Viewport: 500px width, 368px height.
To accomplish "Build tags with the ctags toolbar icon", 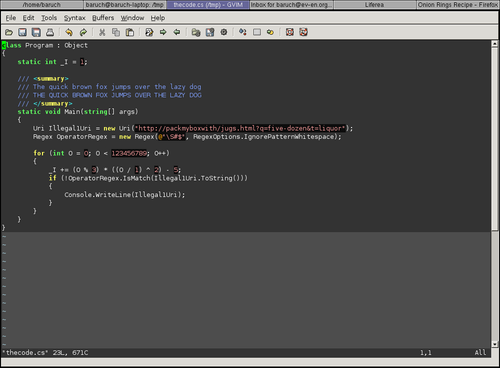I will click(x=257, y=32).
